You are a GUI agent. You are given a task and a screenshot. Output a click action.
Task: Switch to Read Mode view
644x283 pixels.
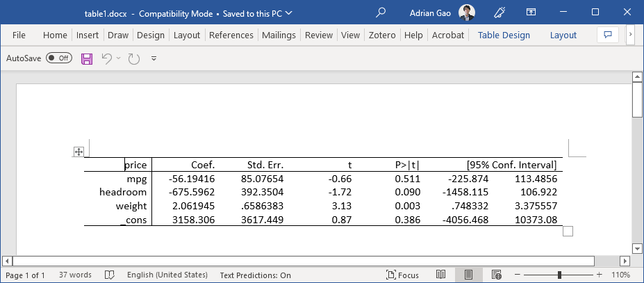[x=442, y=275]
